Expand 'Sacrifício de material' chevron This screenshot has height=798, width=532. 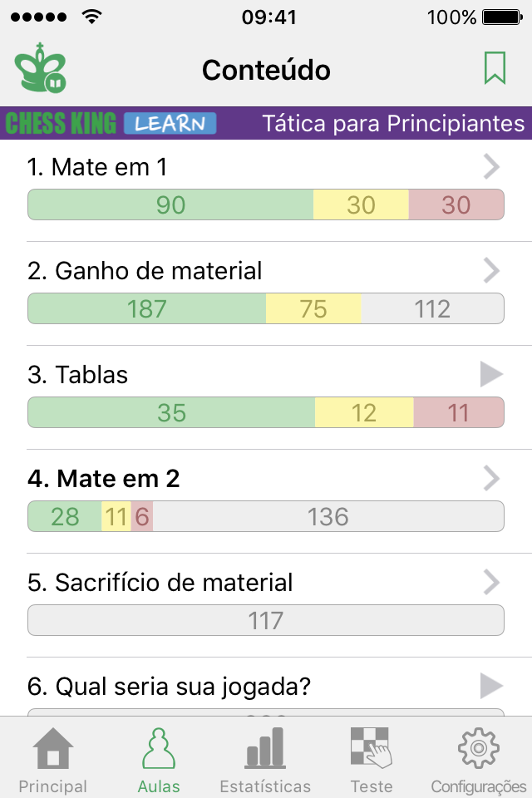[491, 582]
